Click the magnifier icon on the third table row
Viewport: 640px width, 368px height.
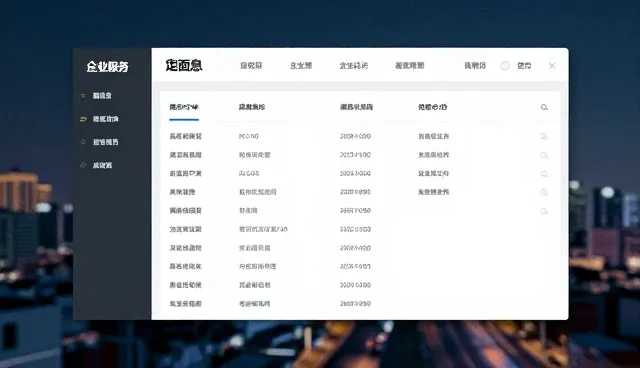544,174
